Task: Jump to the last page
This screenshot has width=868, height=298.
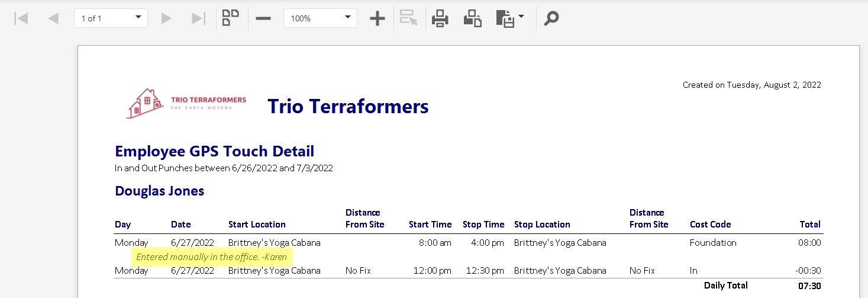Action: 198,18
